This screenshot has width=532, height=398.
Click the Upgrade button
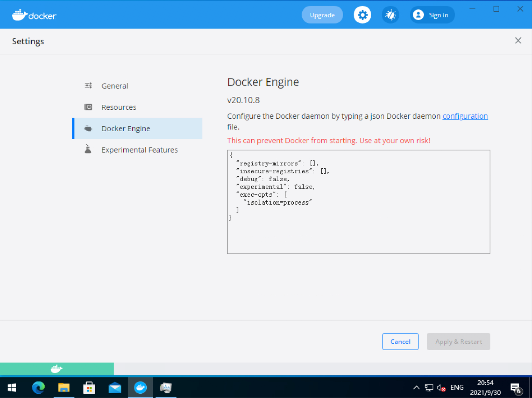pyautogui.click(x=322, y=15)
